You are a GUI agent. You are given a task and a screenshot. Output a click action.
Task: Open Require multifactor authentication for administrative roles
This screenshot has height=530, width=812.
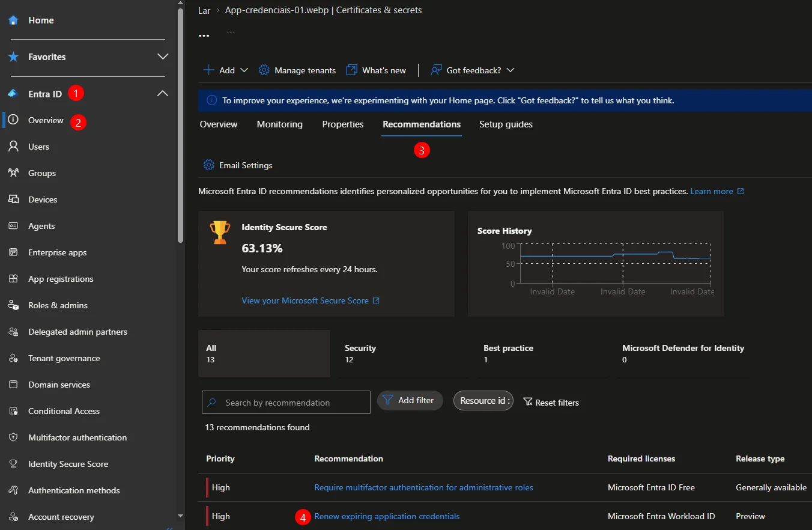click(423, 487)
